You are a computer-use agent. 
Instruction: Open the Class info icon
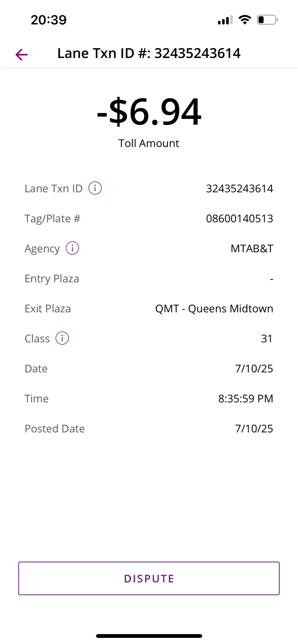[62, 338]
